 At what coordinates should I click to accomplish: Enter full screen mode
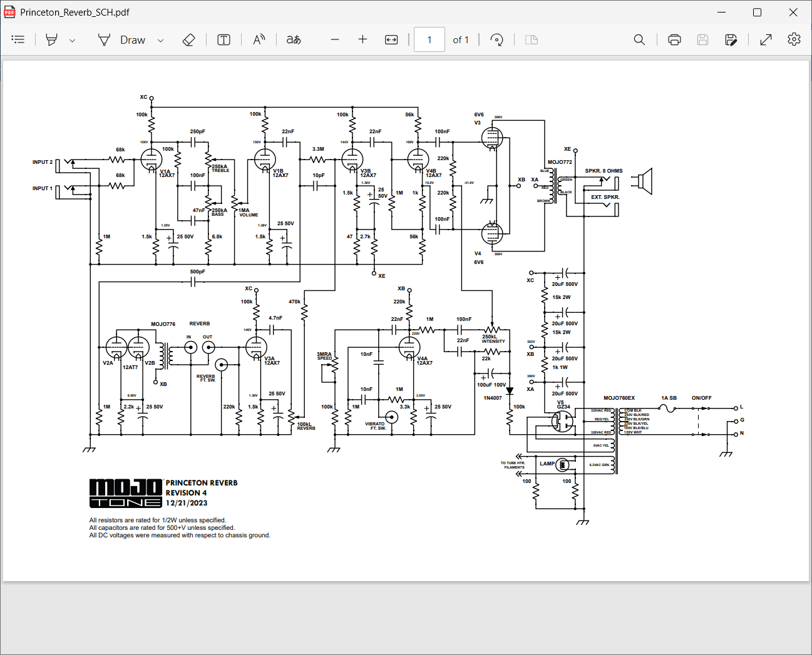tap(766, 39)
